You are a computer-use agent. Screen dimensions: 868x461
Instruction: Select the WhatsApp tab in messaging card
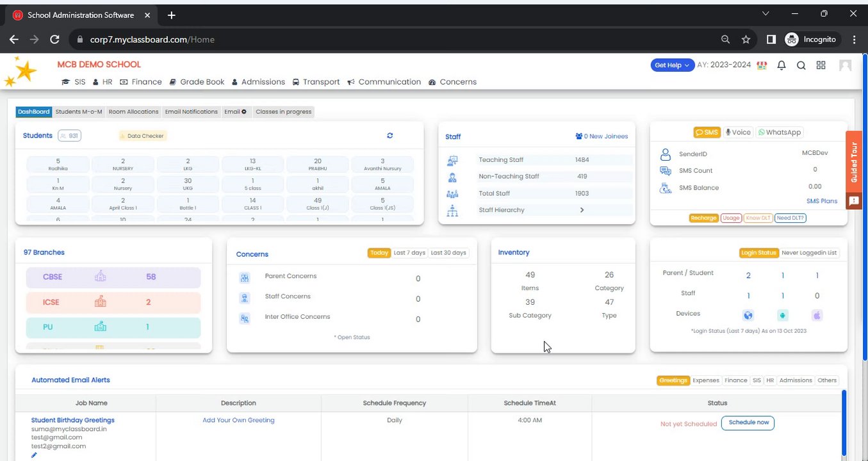[x=780, y=133]
